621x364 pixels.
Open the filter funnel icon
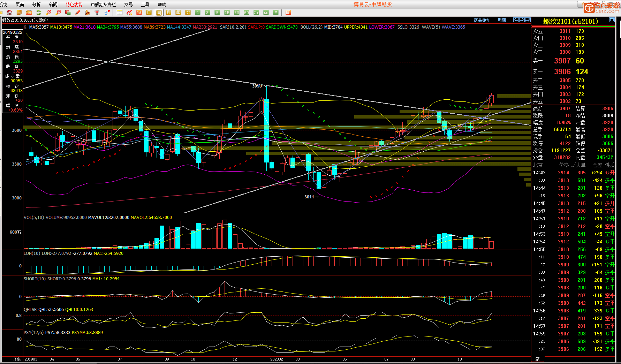[97, 13]
